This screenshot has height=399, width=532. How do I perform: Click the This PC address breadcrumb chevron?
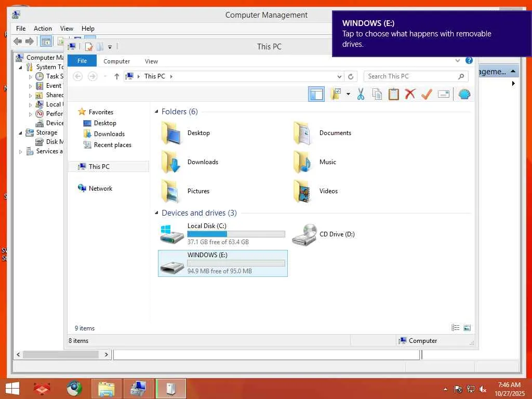pos(171,77)
